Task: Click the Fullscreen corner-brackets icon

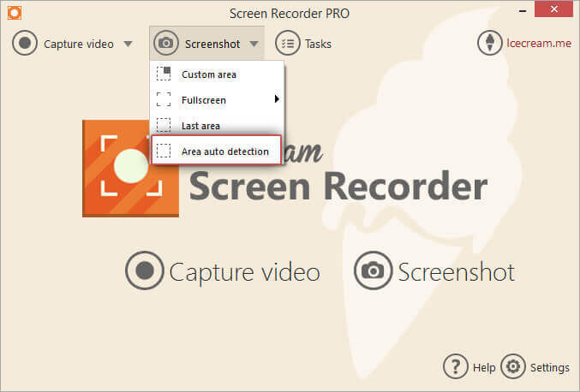Action: (x=164, y=99)
